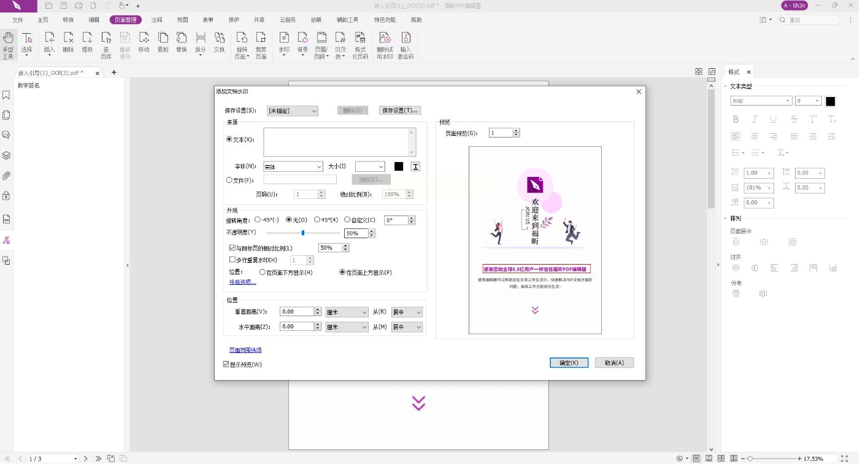Open the 编辑 menu tab
This screenshot has height=466, width=868.
[x=94, y=20]
